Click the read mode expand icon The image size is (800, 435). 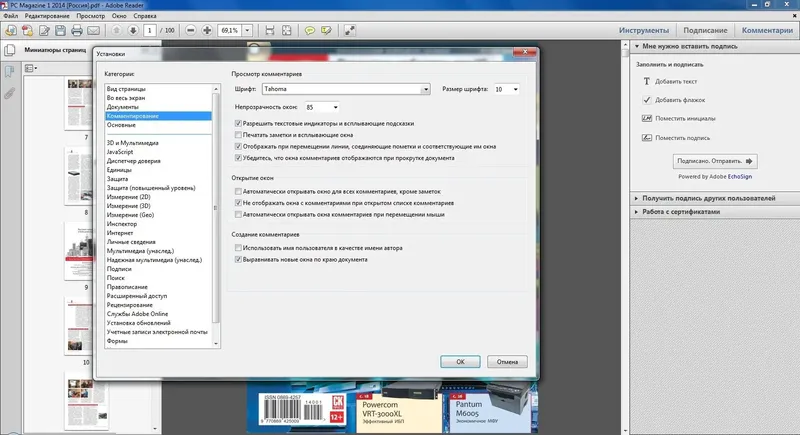click(350, 31)
